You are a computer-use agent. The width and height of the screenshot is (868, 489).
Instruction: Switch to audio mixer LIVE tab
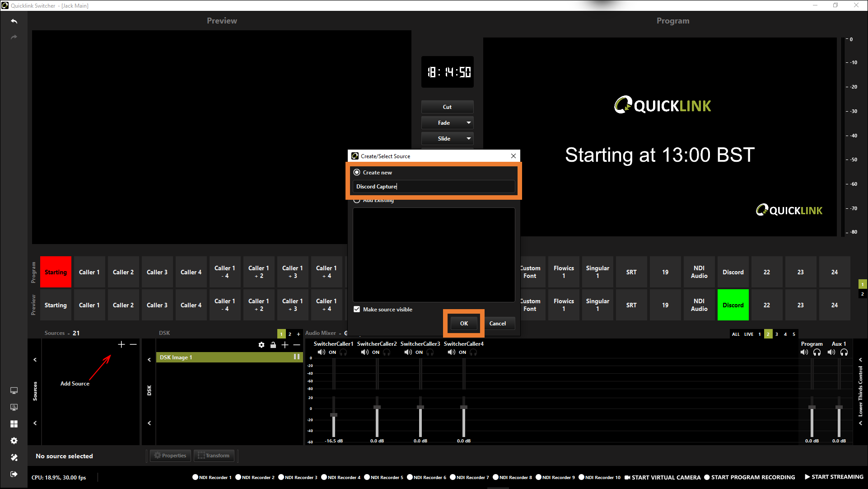click(749, 334)
